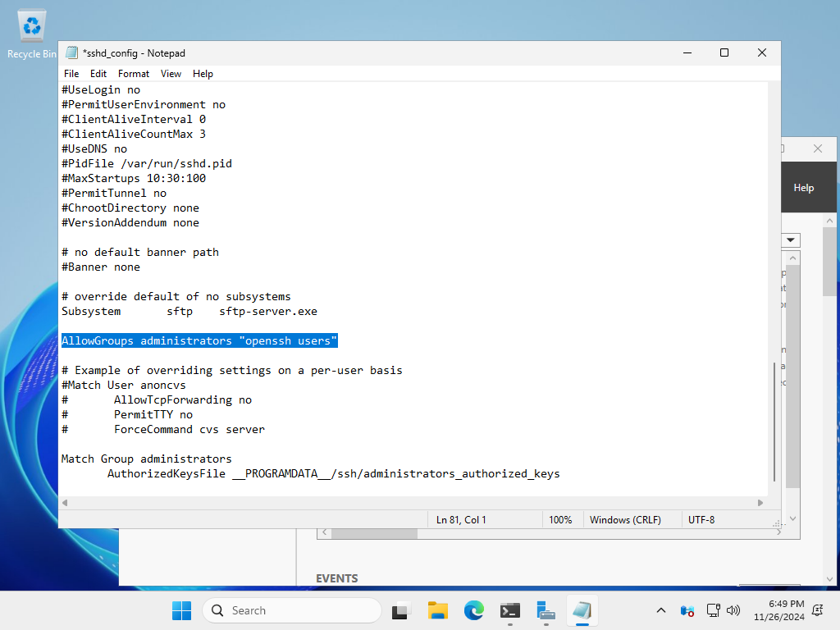The image size is (840, 630).
Task: Click the '#UseDNS no' line
Action: pos(94,149)
